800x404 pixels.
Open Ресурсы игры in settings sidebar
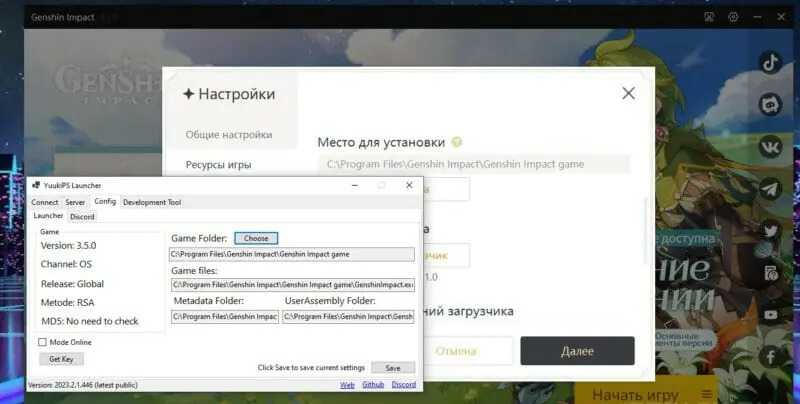(218, 165)
